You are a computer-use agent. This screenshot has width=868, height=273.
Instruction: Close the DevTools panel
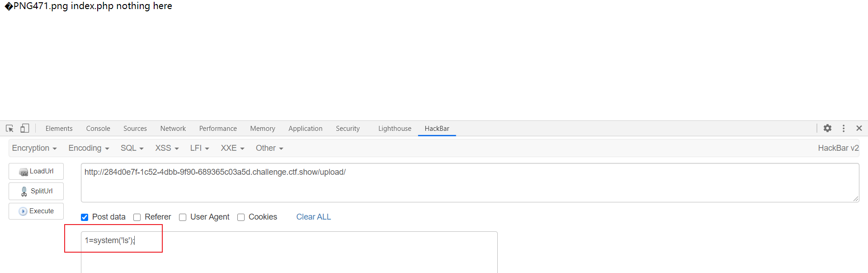point(859,128)
